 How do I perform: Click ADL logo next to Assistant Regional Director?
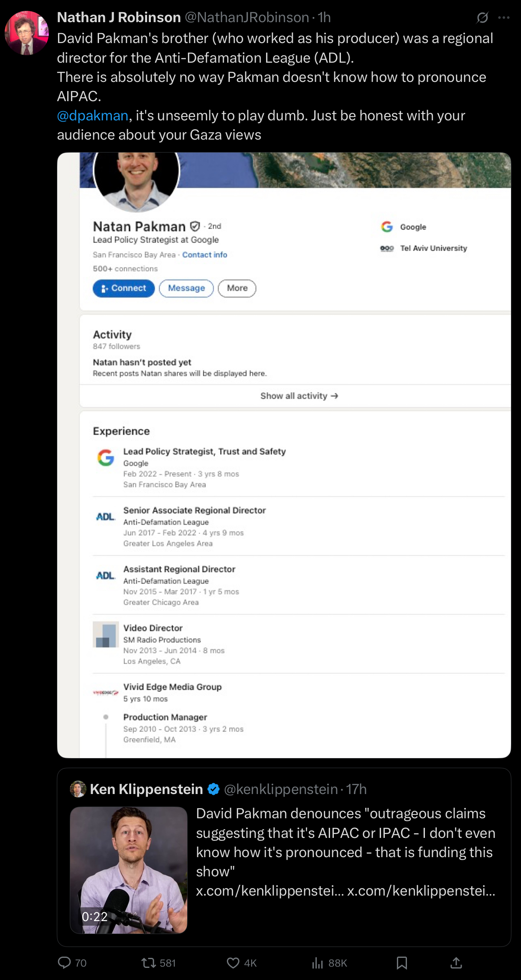106,575
